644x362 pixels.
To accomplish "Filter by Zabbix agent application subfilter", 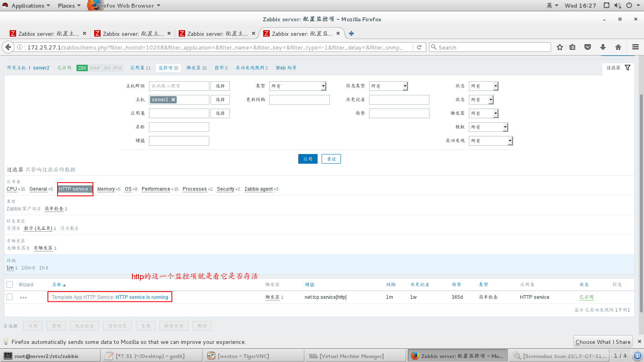I will [258, 189].
